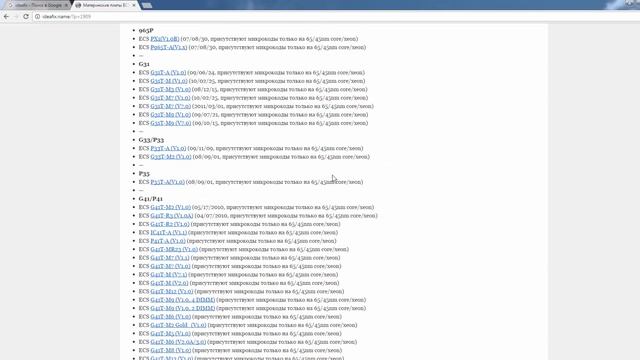Follow the G31T-M9 (V7.0) link
The image size is (640, 360).
point(171,123)
